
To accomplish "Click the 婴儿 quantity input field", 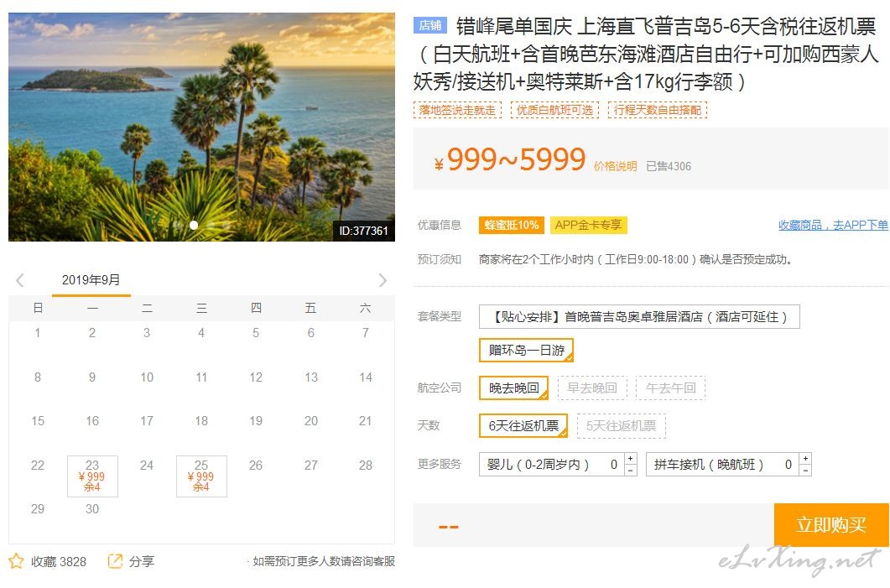I will click(x=613, y=464).
